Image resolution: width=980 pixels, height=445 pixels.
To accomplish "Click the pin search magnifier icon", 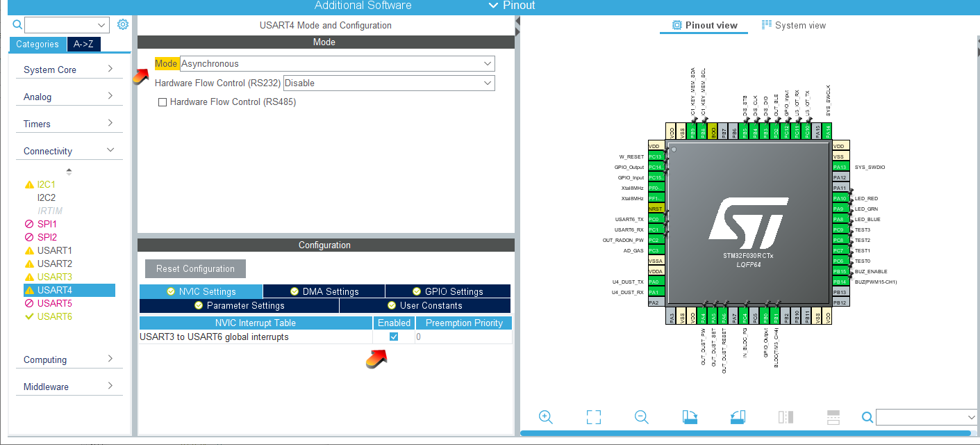I will click(x=867, y=416).
